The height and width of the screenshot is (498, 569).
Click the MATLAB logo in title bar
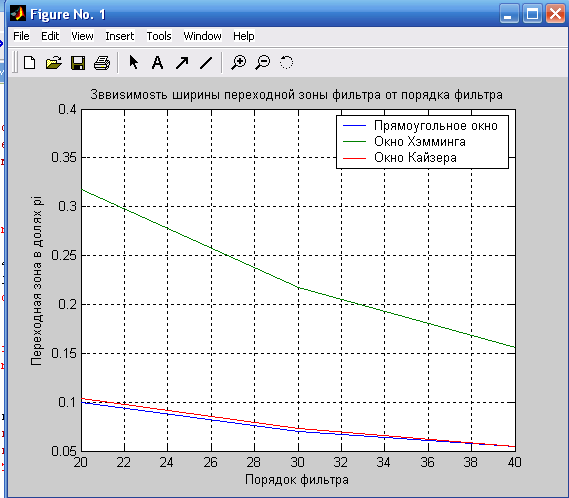18,14
